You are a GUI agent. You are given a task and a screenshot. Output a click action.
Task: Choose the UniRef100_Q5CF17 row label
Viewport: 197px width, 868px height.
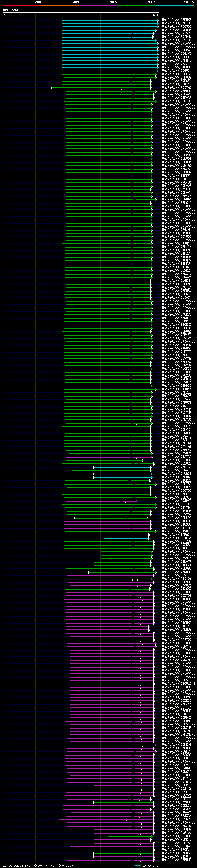click(x=177, y=494)
